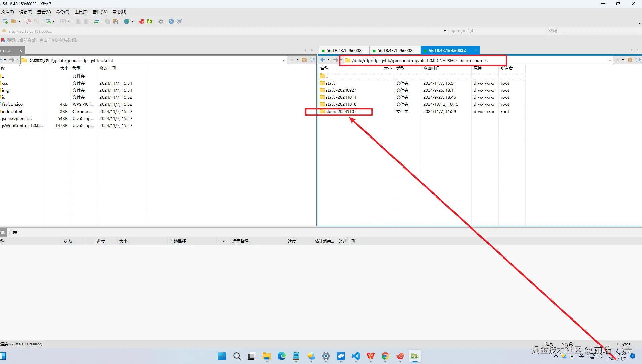642x364 pixels.
Task: Click the remote path /data/idp field
Action: (x=475, y=61)
